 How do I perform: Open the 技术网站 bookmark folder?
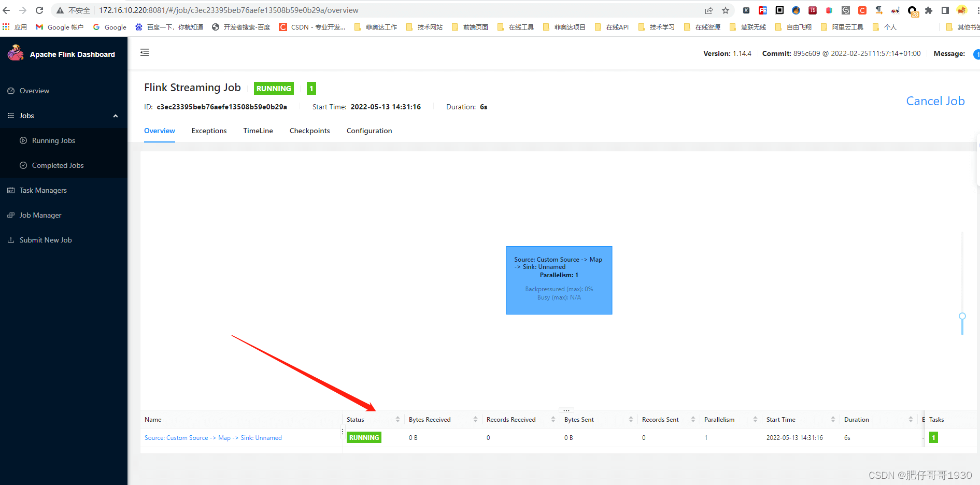[x=424, y=27]
